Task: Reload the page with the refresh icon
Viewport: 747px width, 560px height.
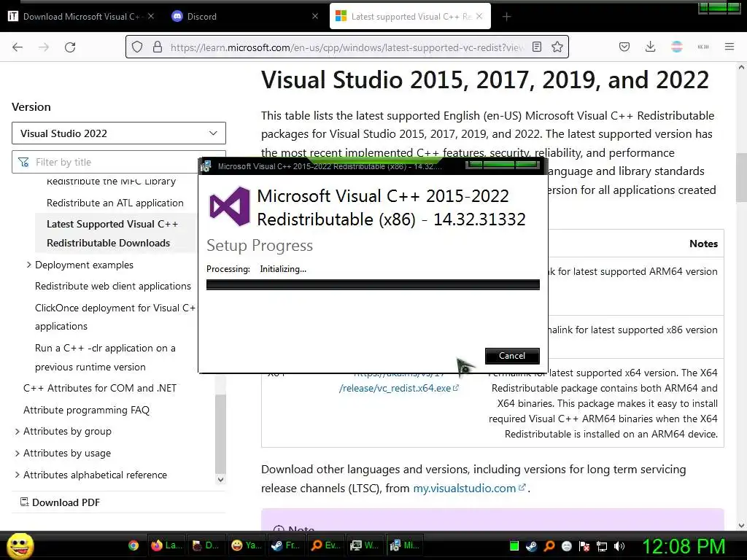Action: click(x=70, y=47)
